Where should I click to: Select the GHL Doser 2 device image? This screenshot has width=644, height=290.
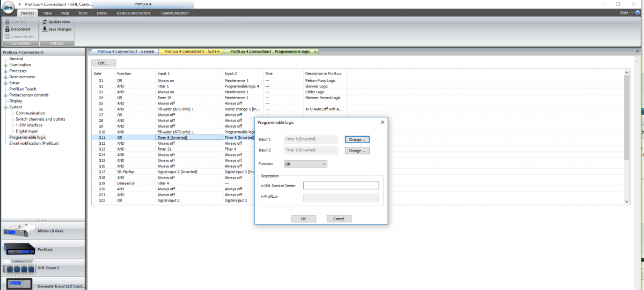click(x=18, y=267)
